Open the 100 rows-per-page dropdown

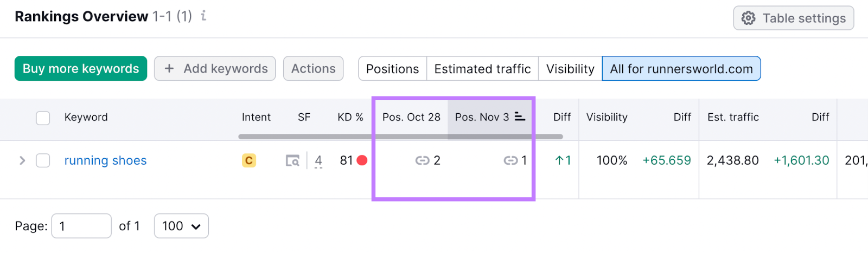[181, 226]
